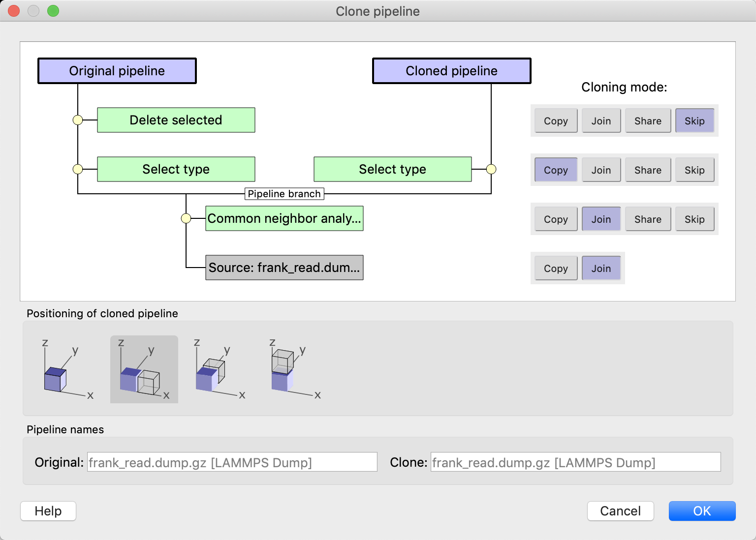Change Common neighbor analysis mode to Copy

[556, 219]
